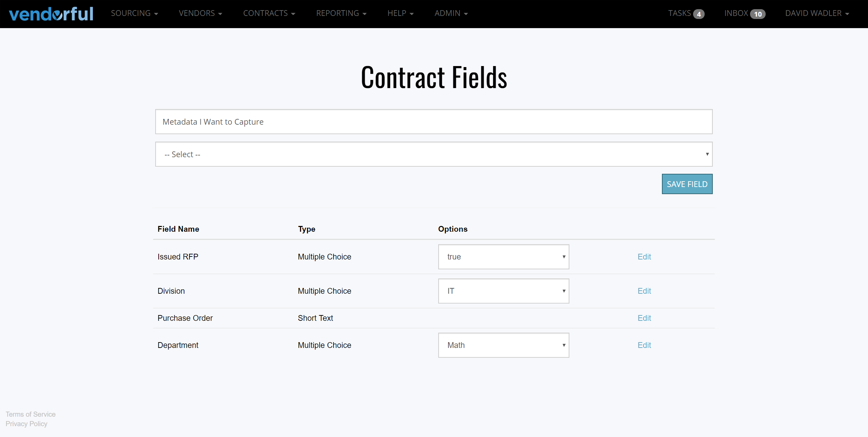Open the Division options dropdown showing IT
Viewport: 868px width, 437px height.
pos(503,291)
